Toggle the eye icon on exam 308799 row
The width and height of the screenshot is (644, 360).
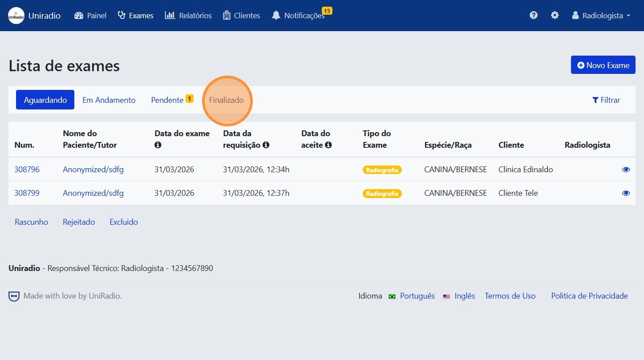pyautogui.click(x=626, y=193)
